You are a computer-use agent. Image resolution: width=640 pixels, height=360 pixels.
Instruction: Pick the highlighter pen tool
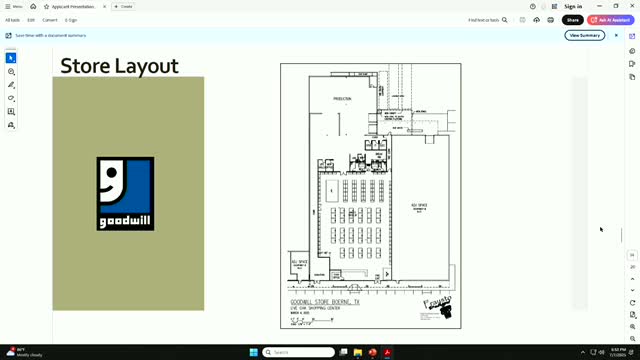pos(11,85)
